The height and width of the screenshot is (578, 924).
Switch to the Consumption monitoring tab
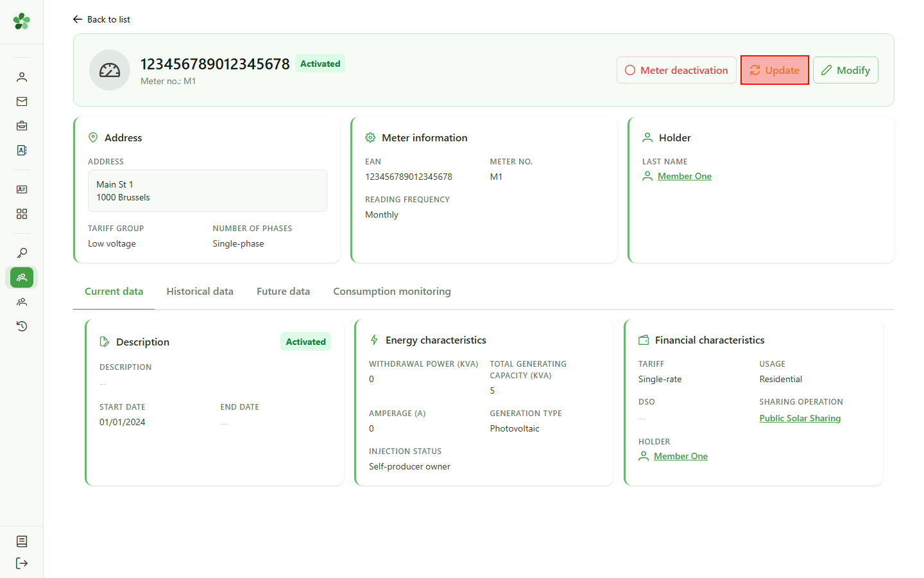tap(392, 292)
